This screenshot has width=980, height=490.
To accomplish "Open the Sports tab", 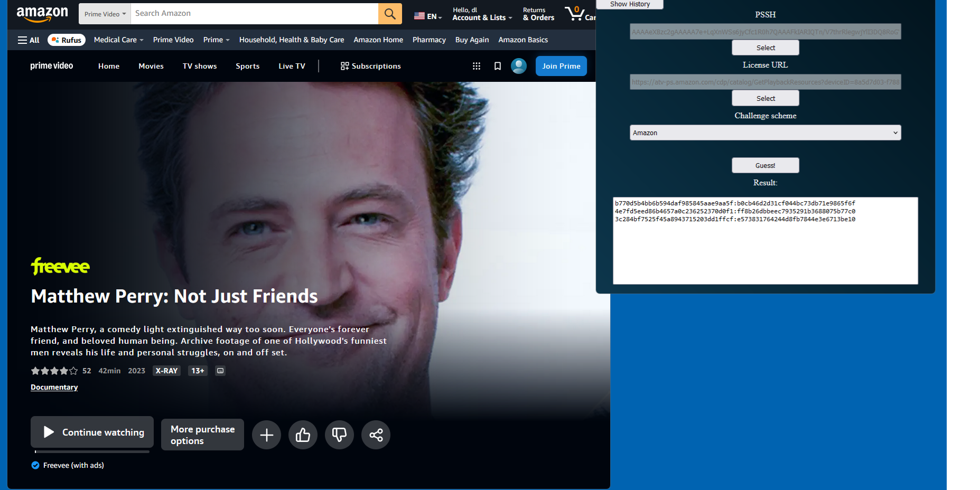I will 248,66.
